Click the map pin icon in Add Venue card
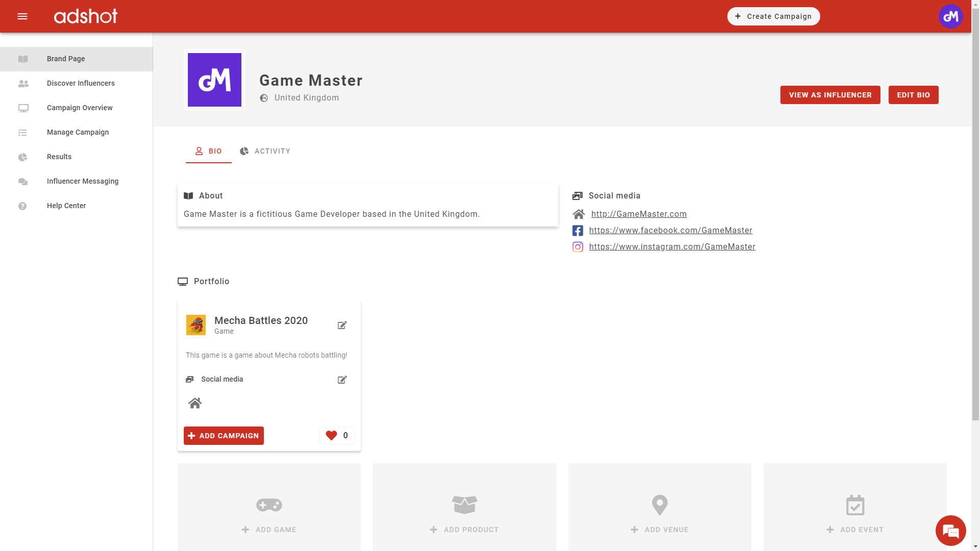The height and width of the screenshot is (551, 980). (660, 505)
